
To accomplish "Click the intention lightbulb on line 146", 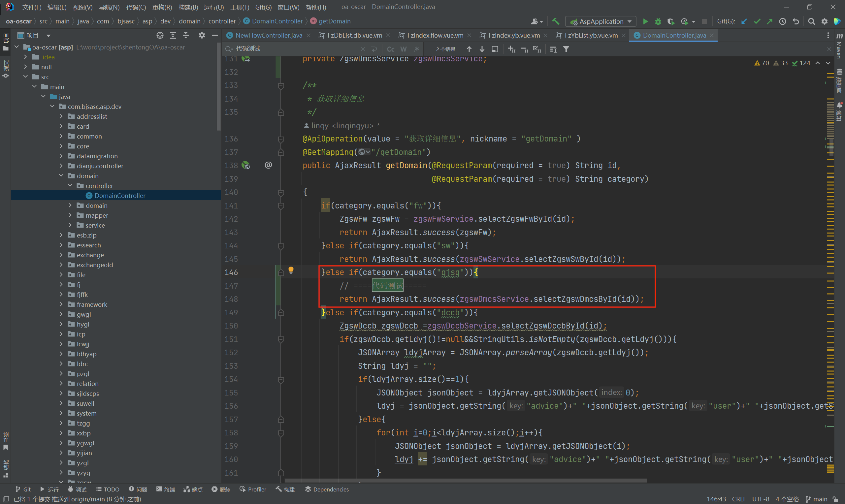I will pos(291,270).
